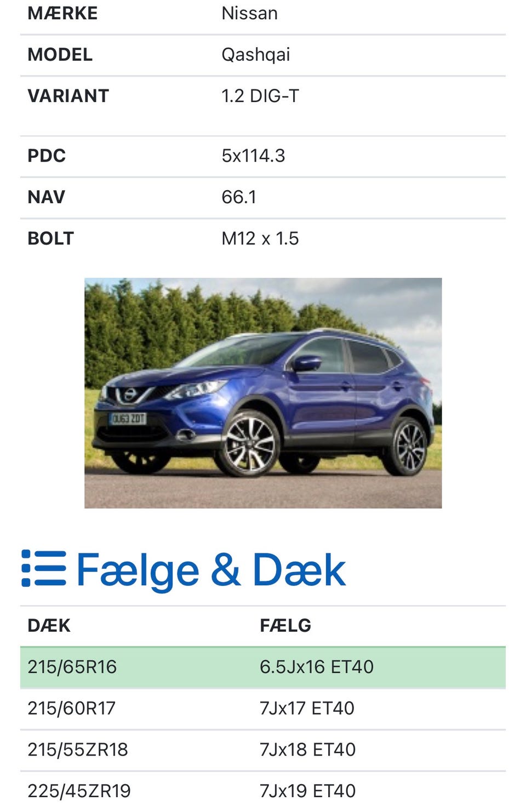
Task: Click the Qashqai model value
Action: [255, 55]
